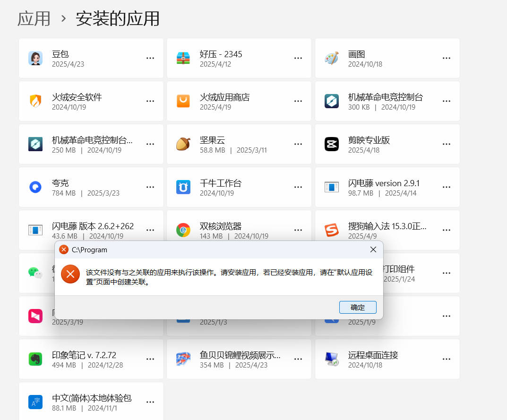The height and width of the screenshot is (420, 507).
Task: Click the 搜狗输入法 S icon
Action: click(x=331, y=230)
